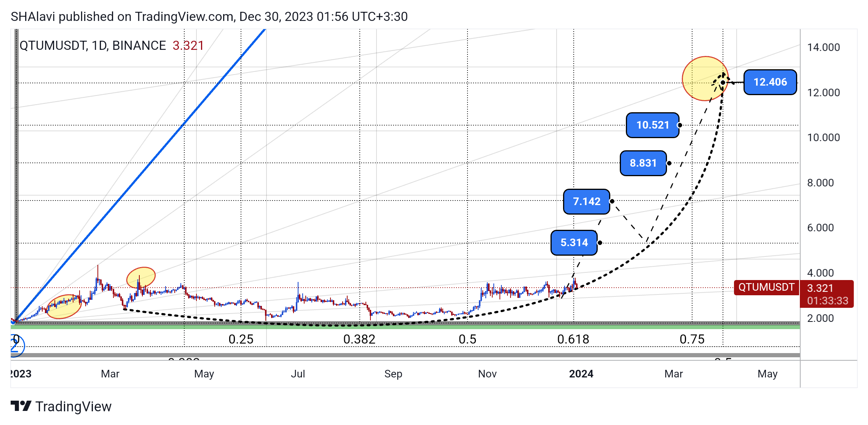This screenshot has height=425, width=868.
Task: Click the dot beside the 10.521 label
Action: (x=680, y=125)
